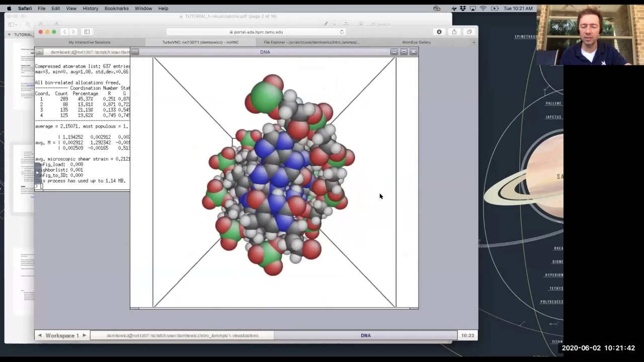
Task: Go back in Safari
Action: [x=64, y=32]
